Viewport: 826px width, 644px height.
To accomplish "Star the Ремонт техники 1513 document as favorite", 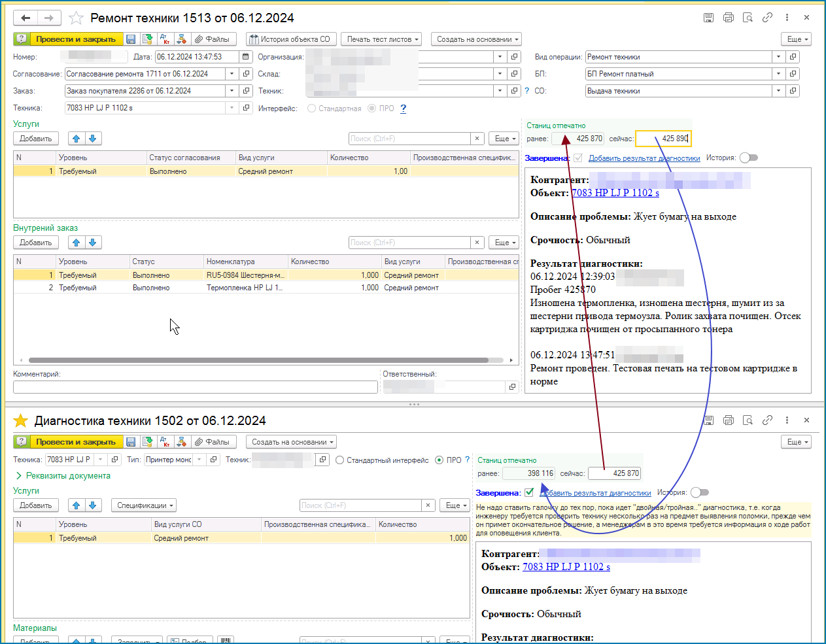I will [77, 18].
